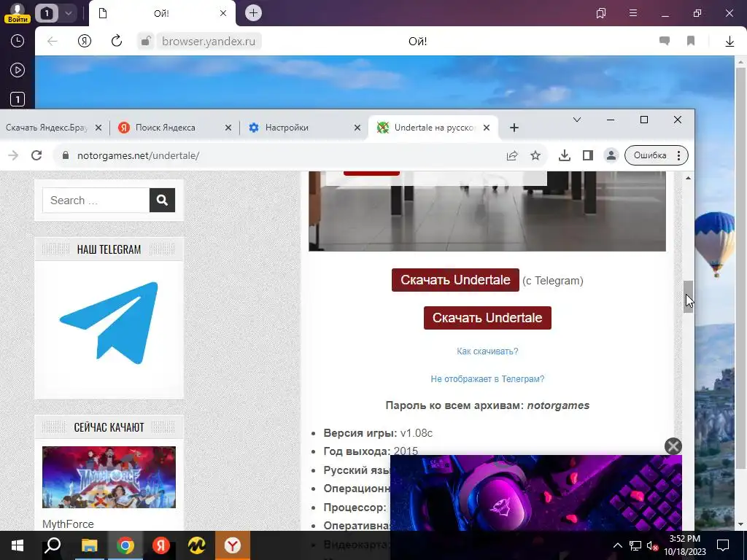Open Windows notification center

pos(723,545)
